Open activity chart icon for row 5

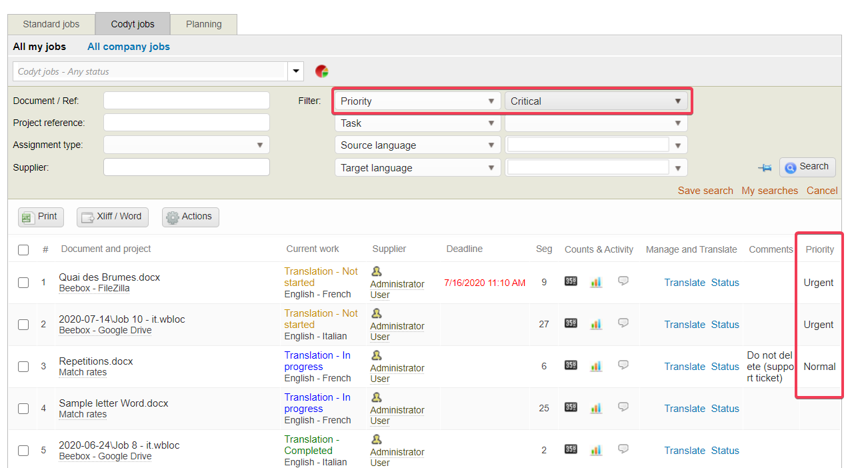596,450
